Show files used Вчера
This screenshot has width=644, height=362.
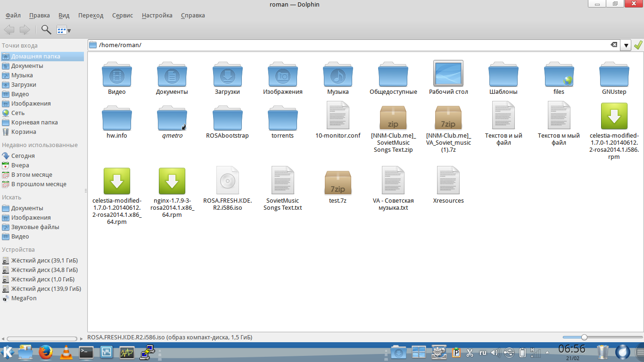(20, 165)
